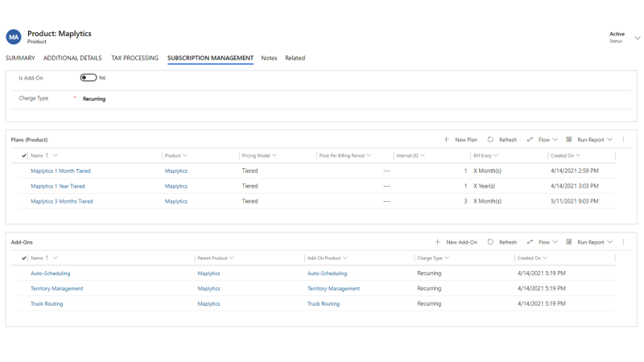
Task: Click plus icon for New Add-On
Action: point(438,242)
